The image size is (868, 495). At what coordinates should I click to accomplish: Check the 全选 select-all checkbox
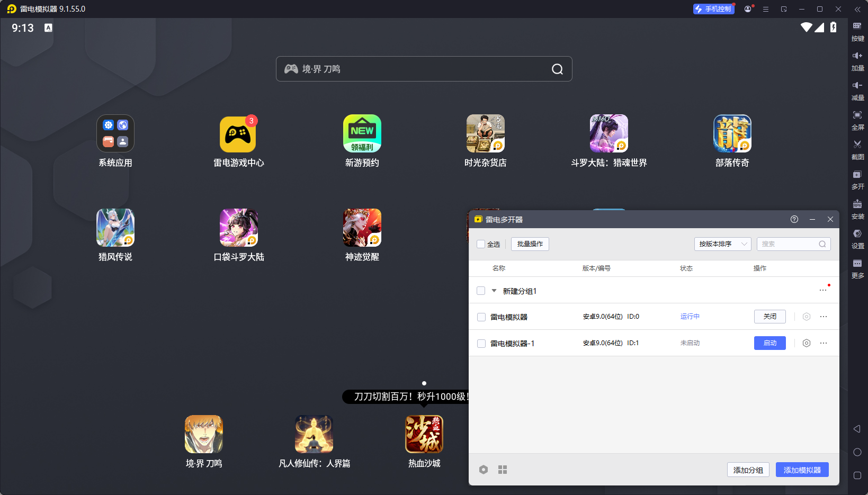(481, 244)
